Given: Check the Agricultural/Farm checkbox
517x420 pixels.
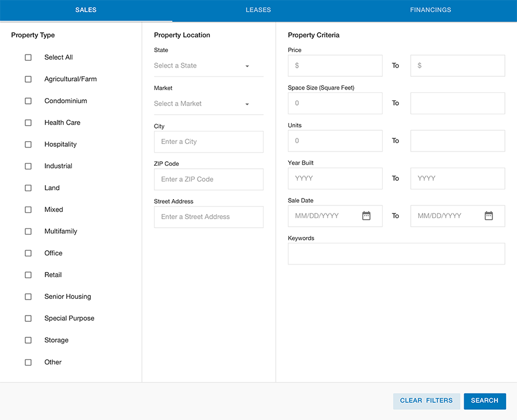Looking at the screenshot, I should 28,79.
